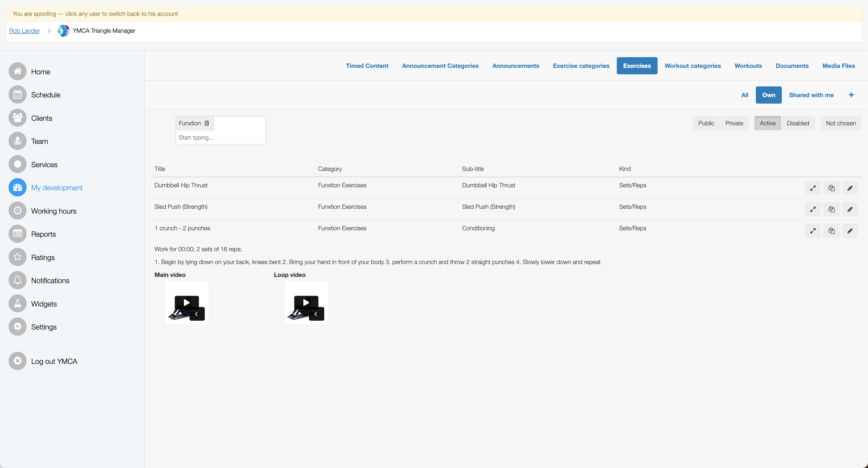
Task: Expand the Dumbbell Hip Thrust row details
Action: click(813, 188)
